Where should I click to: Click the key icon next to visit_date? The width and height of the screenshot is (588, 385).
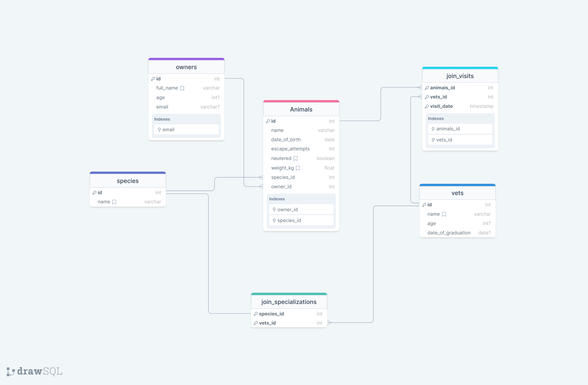pos(427,107)
